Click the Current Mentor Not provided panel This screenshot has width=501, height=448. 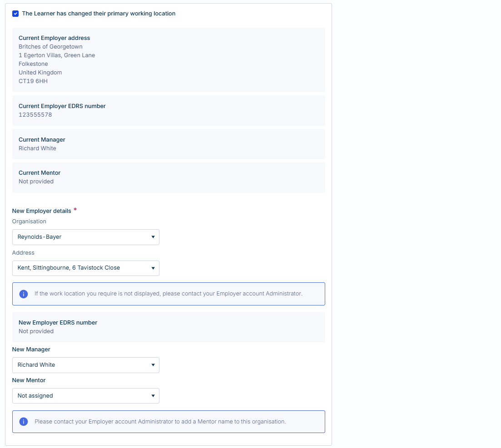click(x=169, y=177)
